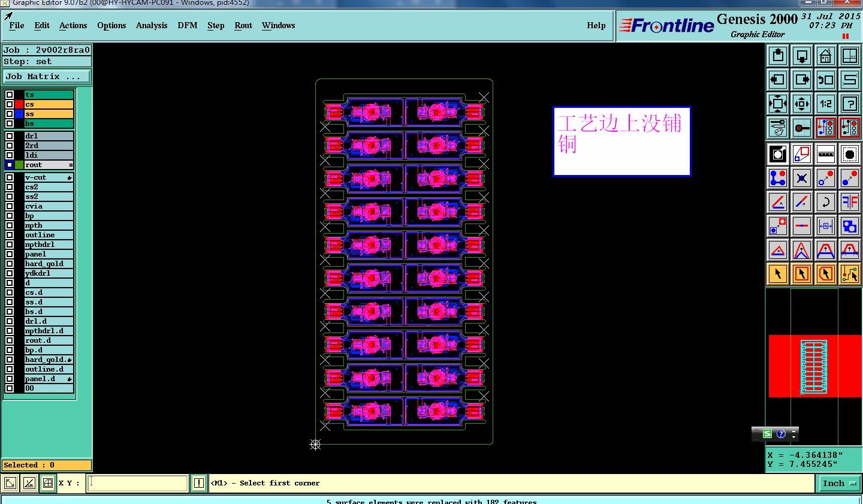Click the red cs layer color swatch

pos(19,104)
